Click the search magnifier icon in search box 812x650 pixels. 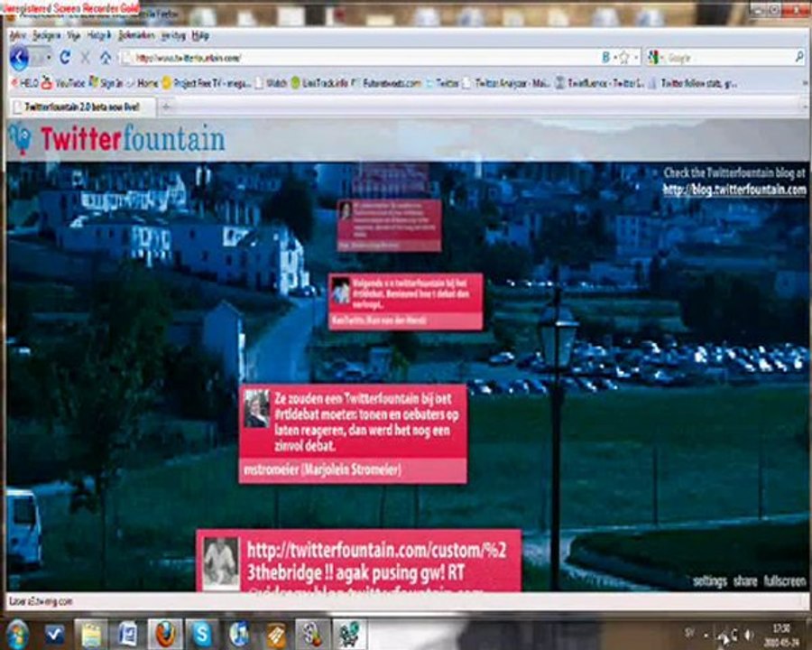click(799, 57)
